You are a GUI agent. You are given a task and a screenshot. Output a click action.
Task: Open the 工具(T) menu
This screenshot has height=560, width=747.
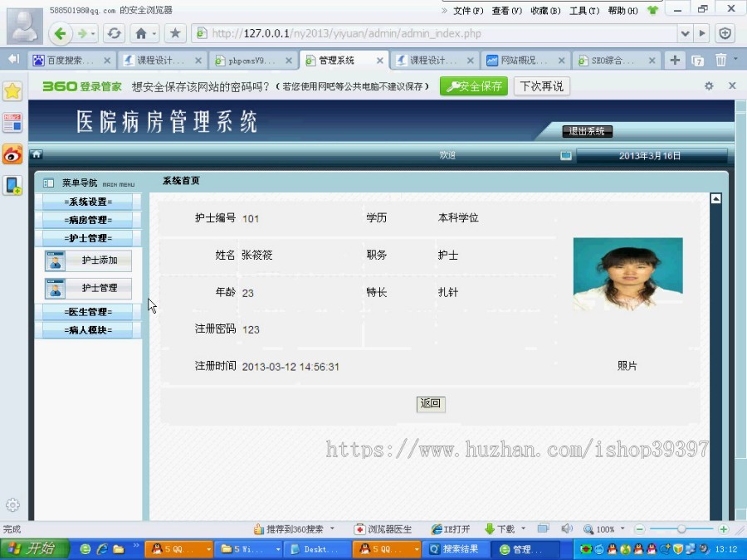tap(584, 11)
